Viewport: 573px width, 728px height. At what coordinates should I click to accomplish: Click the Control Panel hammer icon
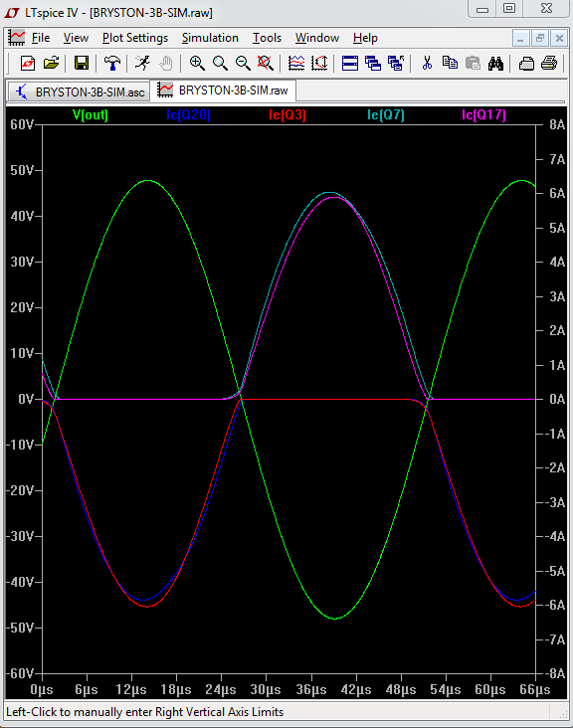pos(111,63)
